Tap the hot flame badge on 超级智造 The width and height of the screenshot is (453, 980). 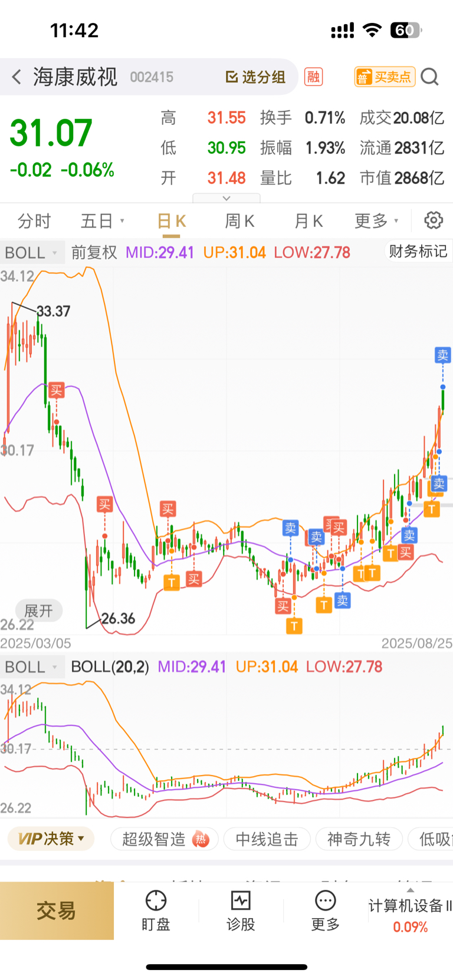click(x=201, y=839)
